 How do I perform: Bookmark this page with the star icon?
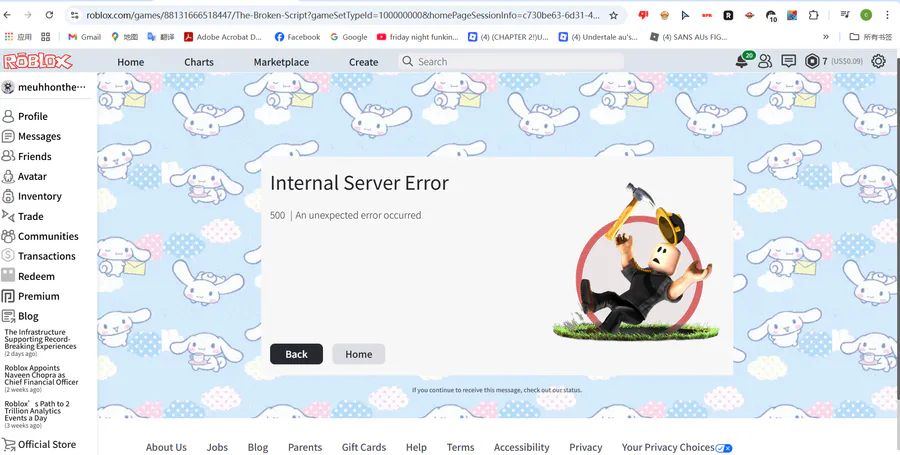614,15
